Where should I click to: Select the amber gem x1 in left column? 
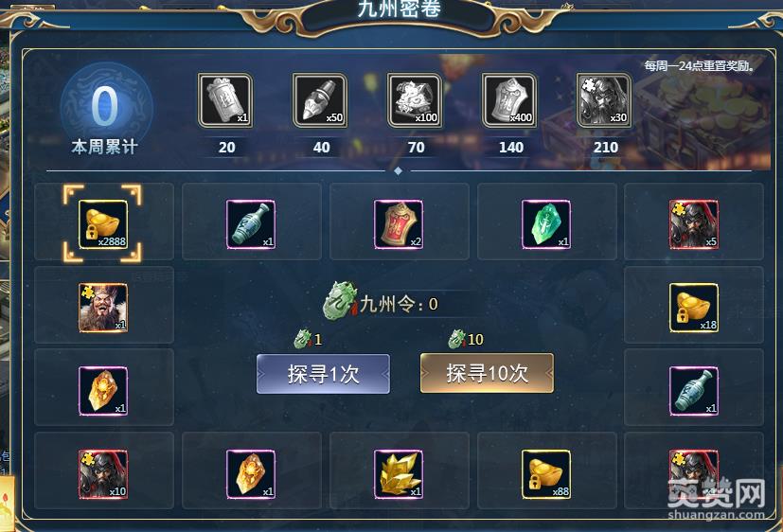pyautogui.click(x=103, y=391)
